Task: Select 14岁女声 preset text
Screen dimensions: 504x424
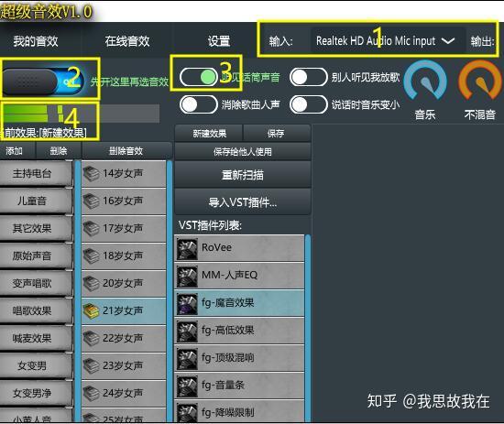Action: point(123,173)
